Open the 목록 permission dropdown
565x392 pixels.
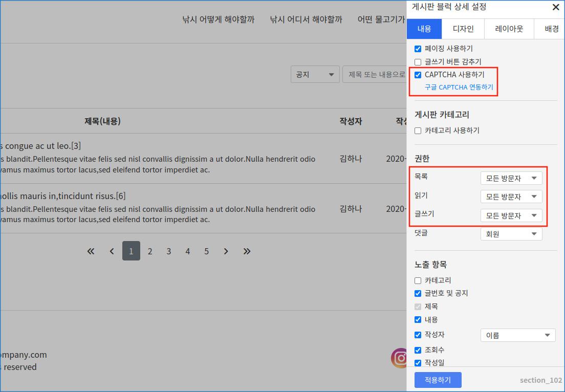coord(511,178)
